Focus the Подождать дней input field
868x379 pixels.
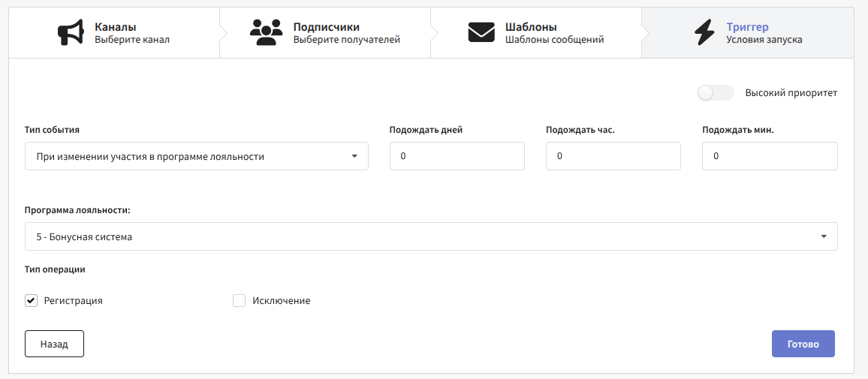pyautogui.click(x=457, y=157)
